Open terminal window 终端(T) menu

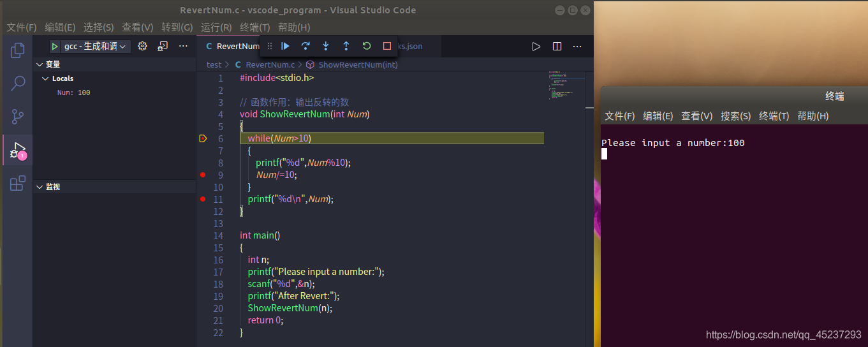pyautogui.click(x=774, y=116)
